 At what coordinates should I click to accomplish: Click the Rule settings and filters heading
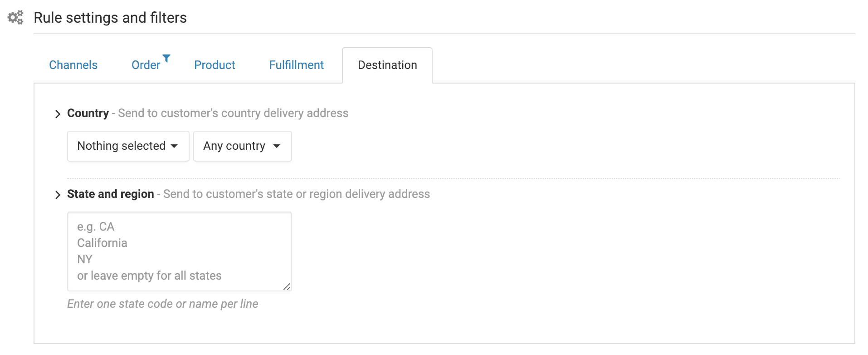tap(110, 18)
